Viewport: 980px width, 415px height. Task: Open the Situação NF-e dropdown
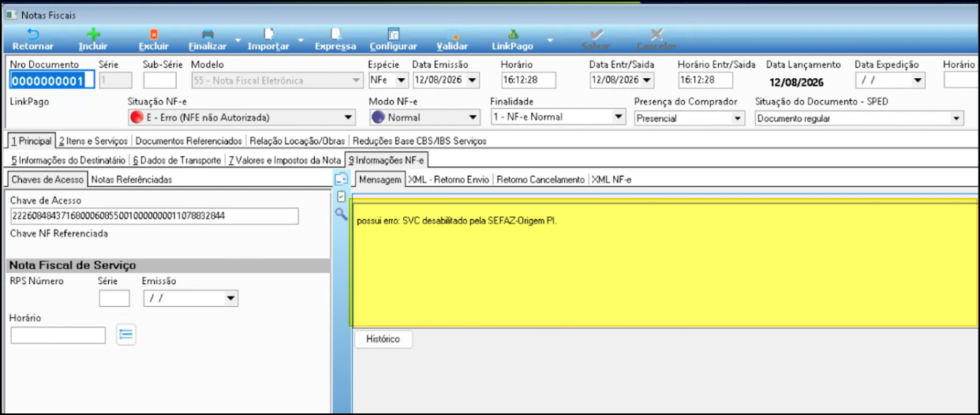[349, 118]
